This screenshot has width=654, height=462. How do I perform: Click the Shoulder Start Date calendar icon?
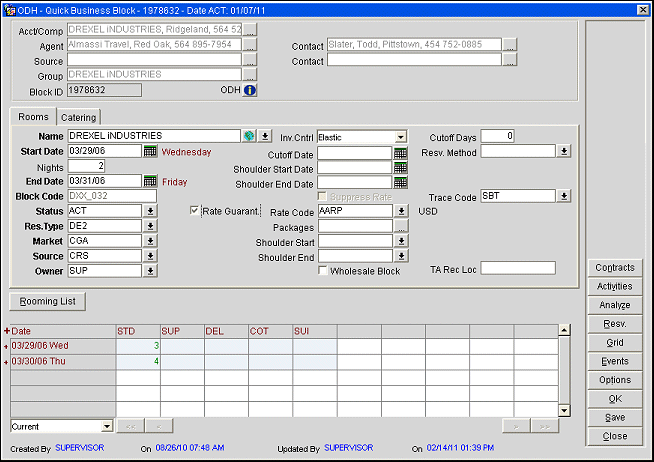click(x=400, y=168)
